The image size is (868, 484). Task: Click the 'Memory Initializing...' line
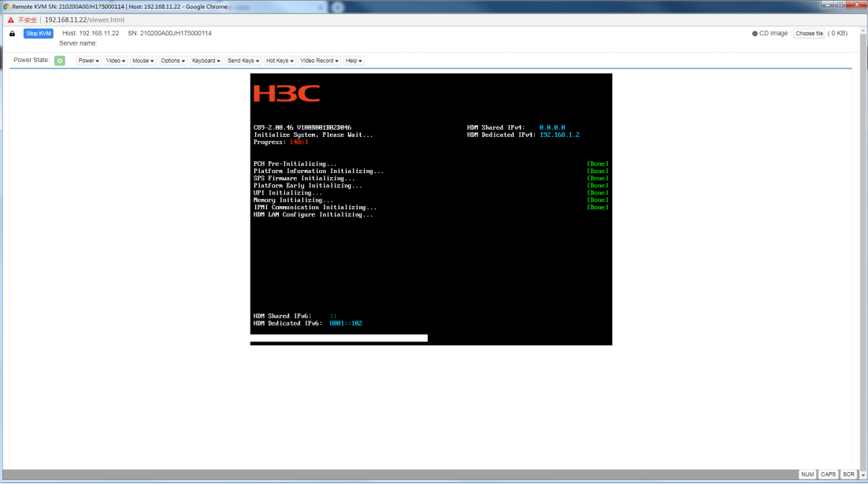(293, 200)
